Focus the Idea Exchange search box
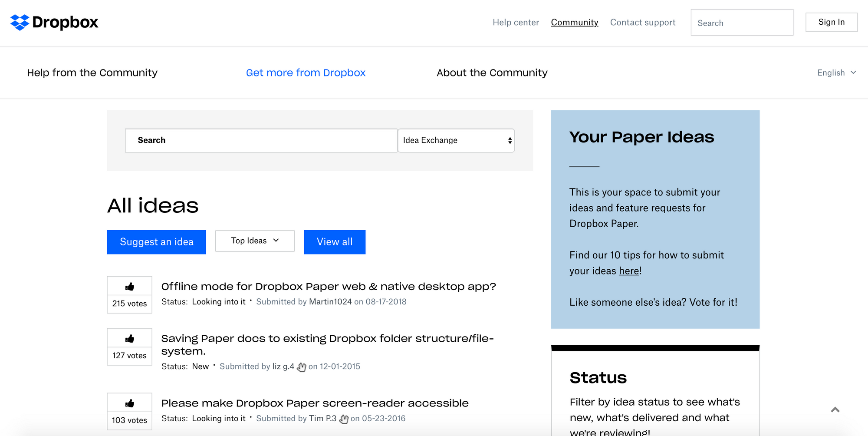Image resolution: width=868 pixels, height=436 pixels. point(261,140)
